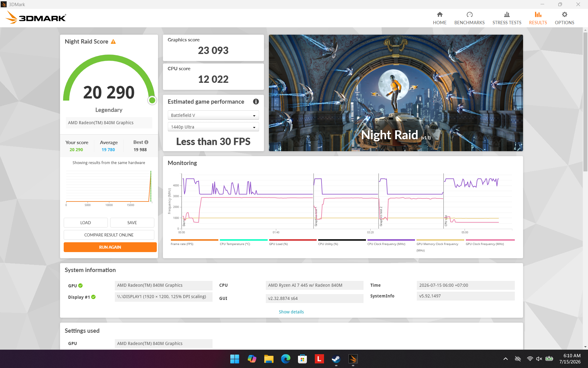This screenshot has height=368, width=588.
Task: Toggle the CPU Clock Frequency legend
Action: pos(391,242)
